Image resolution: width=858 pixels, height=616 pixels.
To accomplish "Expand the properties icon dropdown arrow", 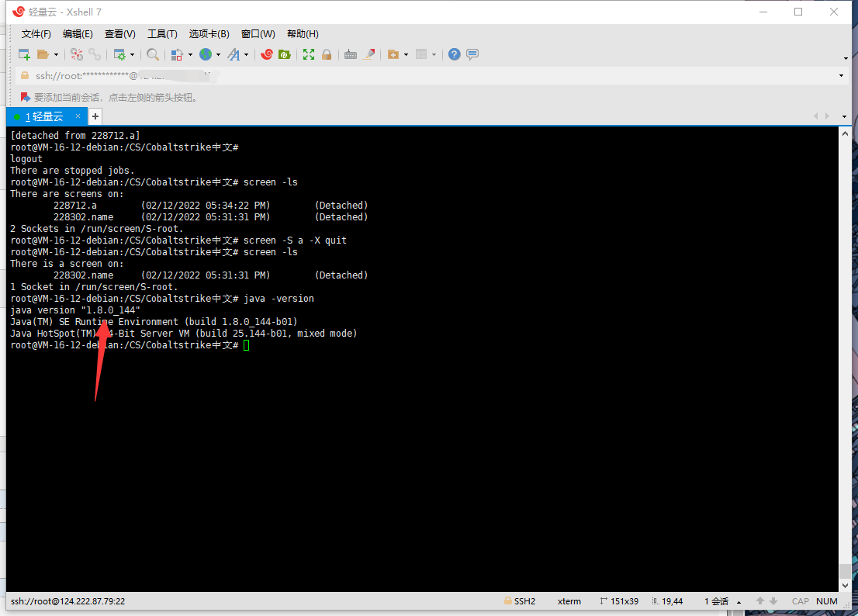I will (132, 55).
